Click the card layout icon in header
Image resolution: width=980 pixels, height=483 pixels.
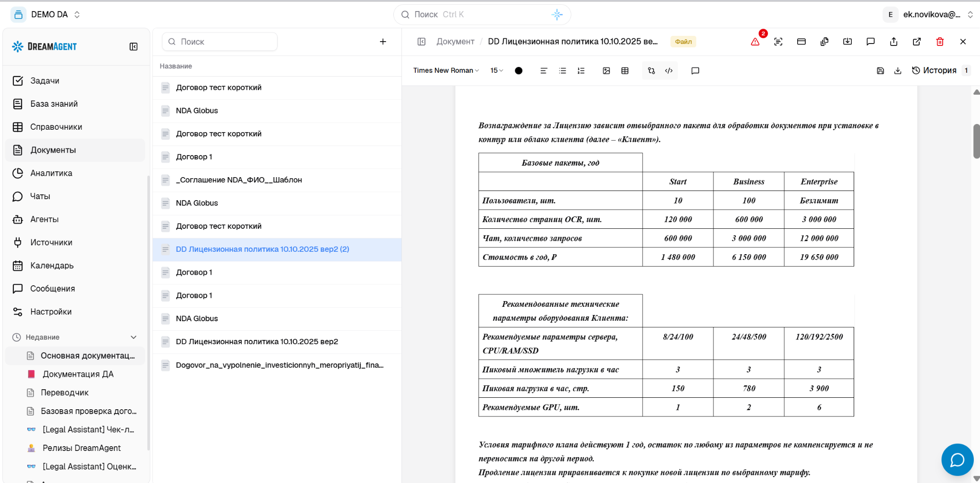802,42
